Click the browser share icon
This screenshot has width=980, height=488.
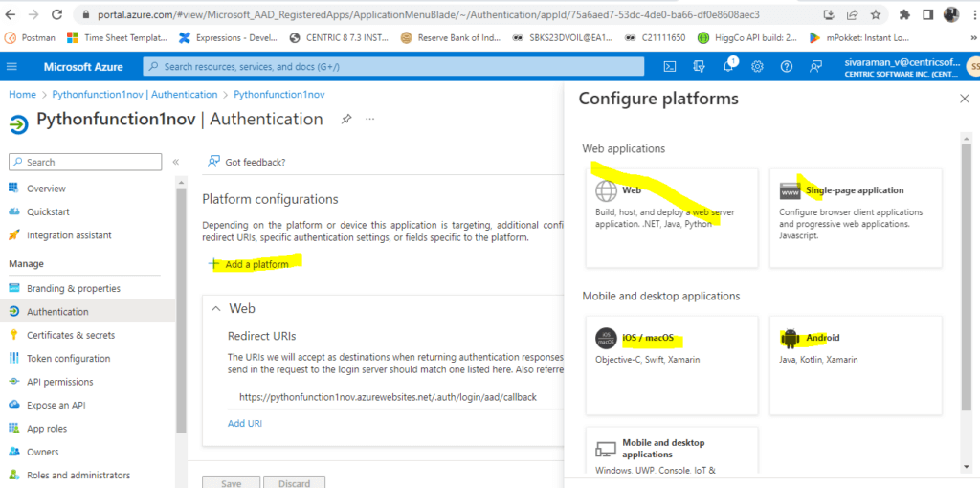[852, 14]
